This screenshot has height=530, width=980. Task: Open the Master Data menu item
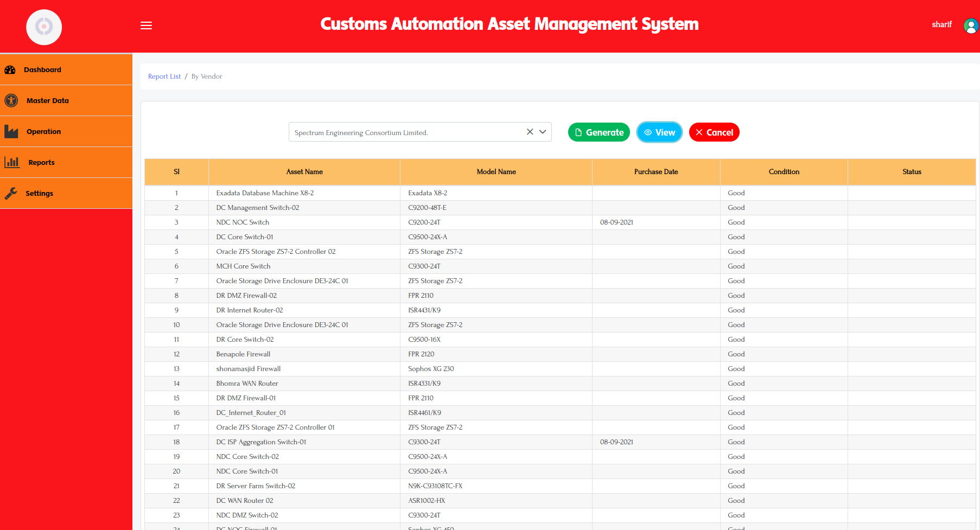click(x=48, y=101)
